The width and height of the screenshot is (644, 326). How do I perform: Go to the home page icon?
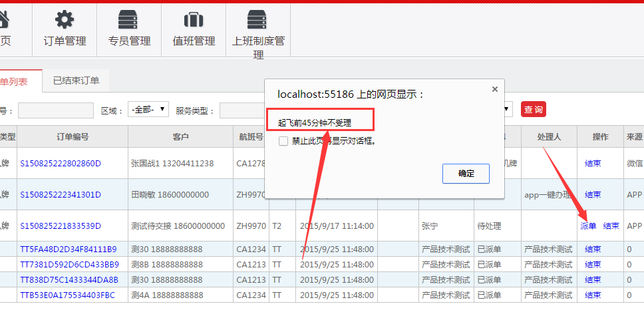pos(5,19)
